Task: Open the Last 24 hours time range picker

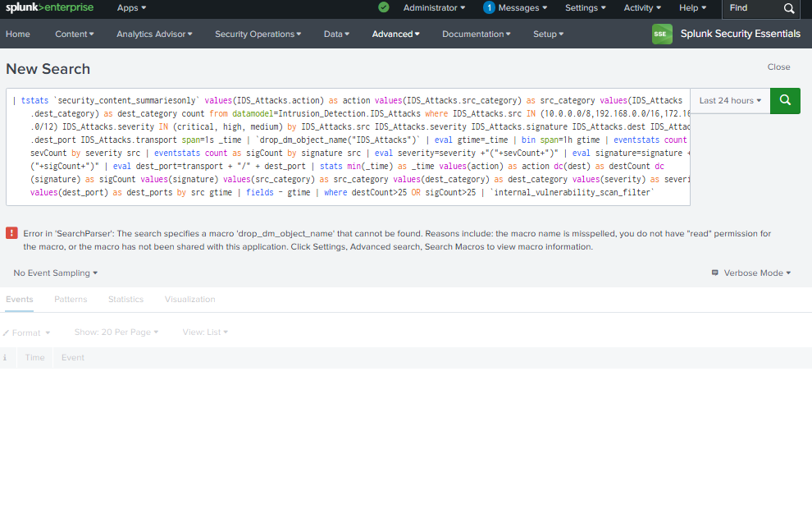Action: (728, 99)
